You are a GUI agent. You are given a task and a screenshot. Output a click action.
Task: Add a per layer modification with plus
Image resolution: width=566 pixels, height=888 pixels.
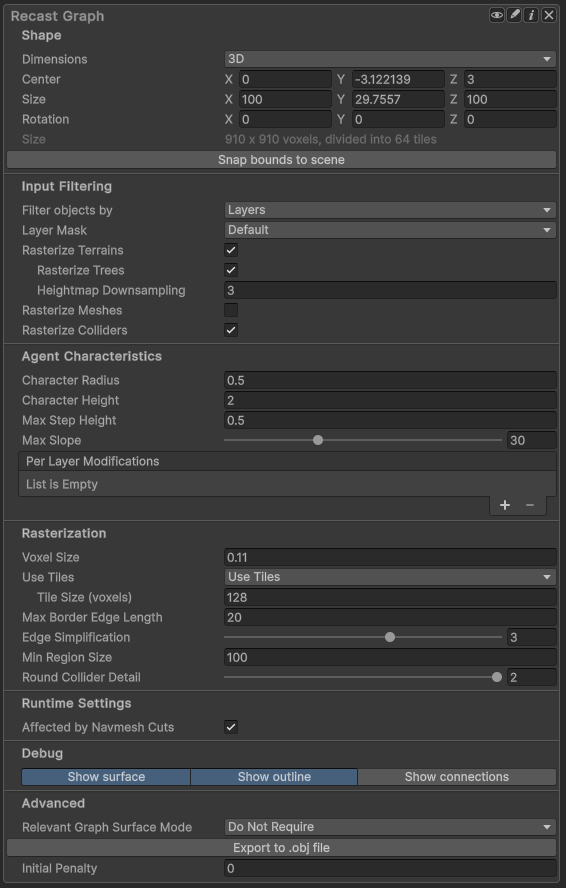pos(505,505)
